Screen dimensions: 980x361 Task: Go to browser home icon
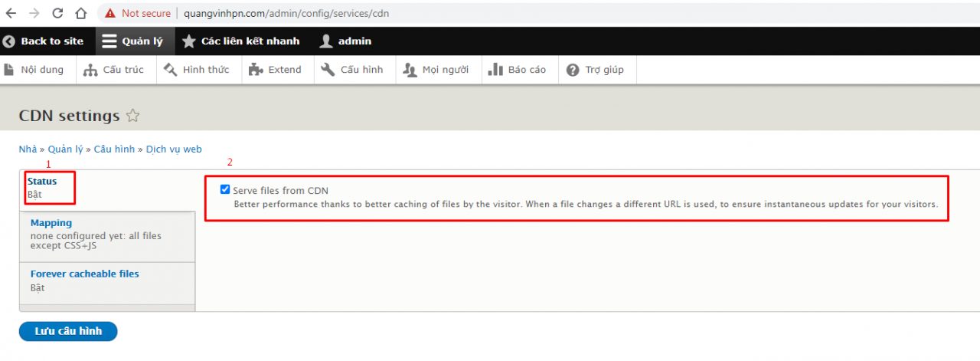(x=80, y=13)
